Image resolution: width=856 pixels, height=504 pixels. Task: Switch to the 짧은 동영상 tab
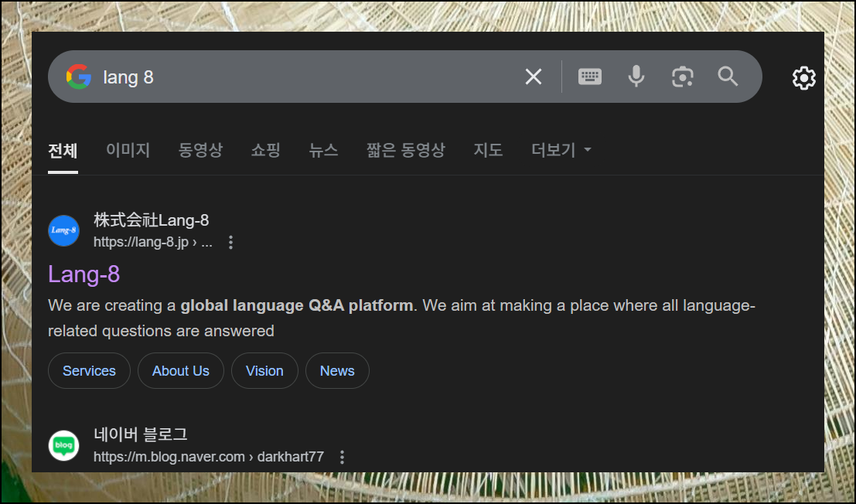[406, 150]
